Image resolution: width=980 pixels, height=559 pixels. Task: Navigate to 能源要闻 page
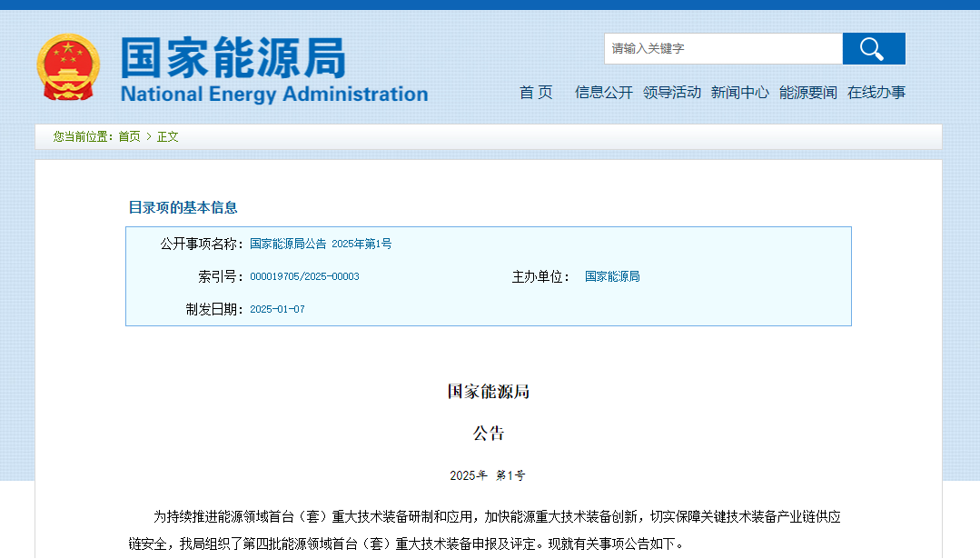808,93
